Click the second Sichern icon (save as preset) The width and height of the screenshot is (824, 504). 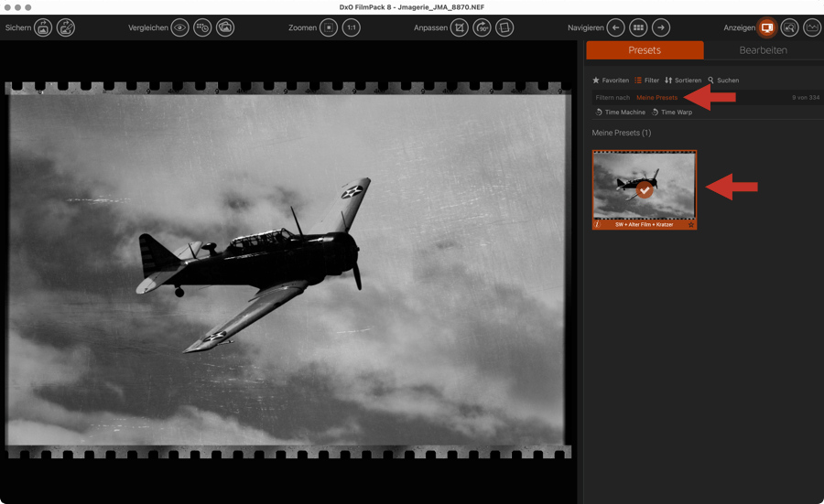pyautogui.click(x=66, y=28)
